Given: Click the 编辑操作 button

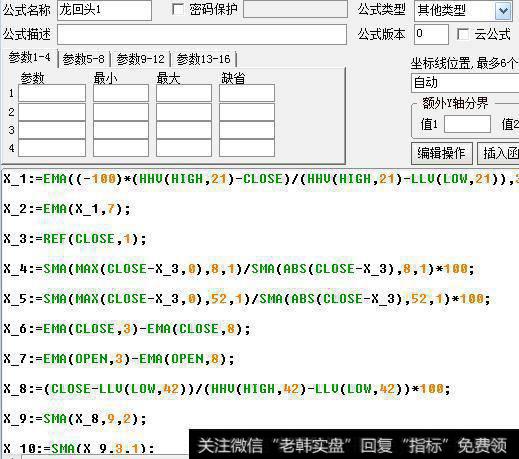Looking at the screenshot, I should [x=442, y=153].
